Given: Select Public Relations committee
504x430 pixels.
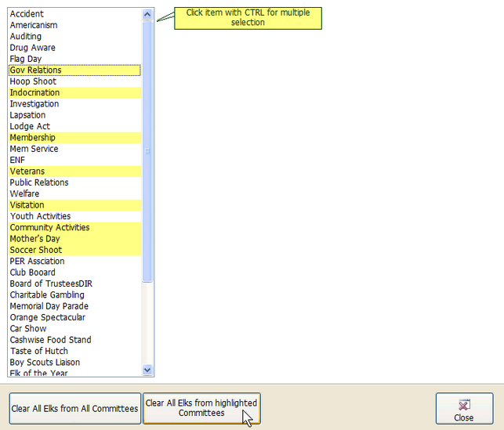Looking at the screenshot, I should pyautogui.click(x=39, y=182).
